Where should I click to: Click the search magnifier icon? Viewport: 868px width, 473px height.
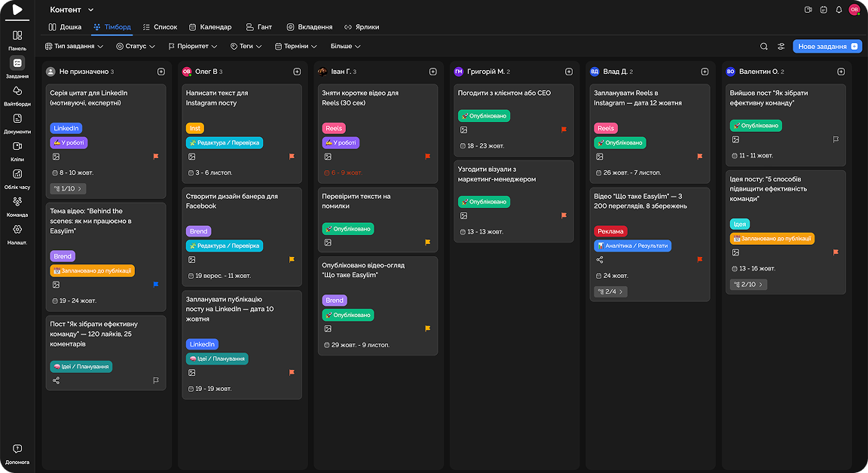click(x=764, y=47)
